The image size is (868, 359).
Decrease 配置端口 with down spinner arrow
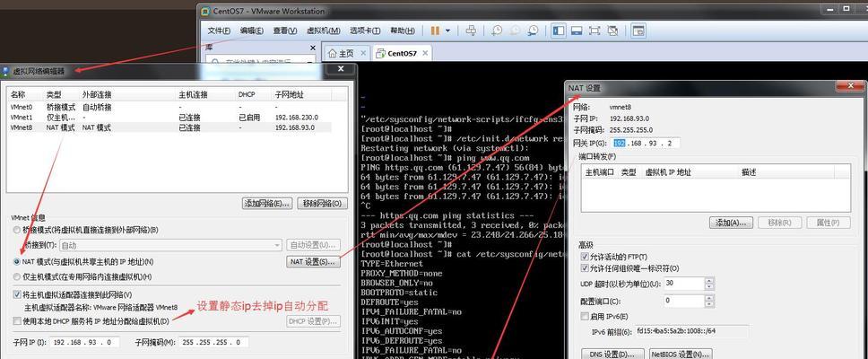pos(709,304)
